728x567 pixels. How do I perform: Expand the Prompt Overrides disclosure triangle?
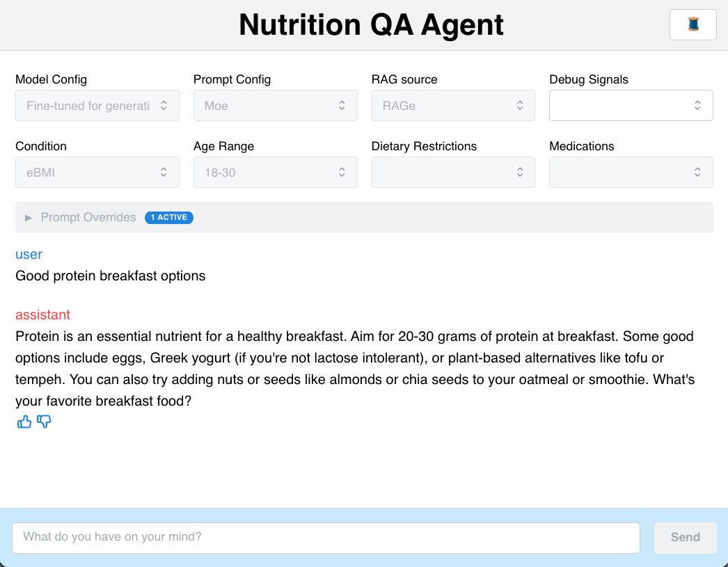click(29, 218)
